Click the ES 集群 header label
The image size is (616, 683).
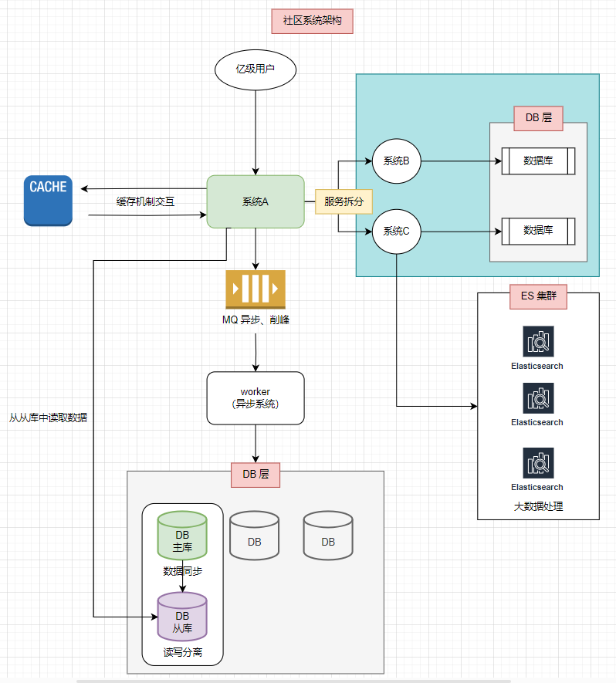coord(538,296)
